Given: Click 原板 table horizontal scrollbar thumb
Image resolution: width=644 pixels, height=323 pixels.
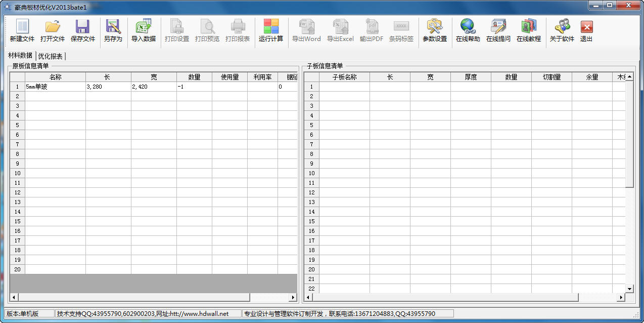Looking at the screenshot, I should coord(134,297).
